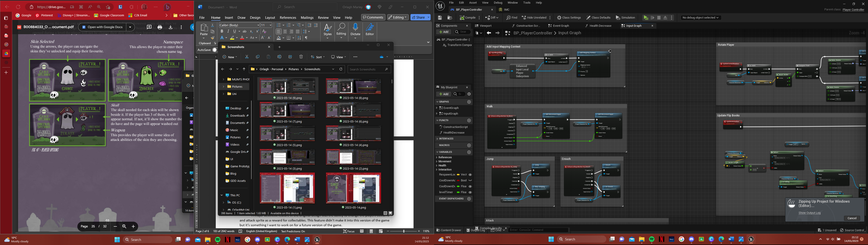Click Hide Unrelated in Blueprint toolbar

[x=534, y=18]
